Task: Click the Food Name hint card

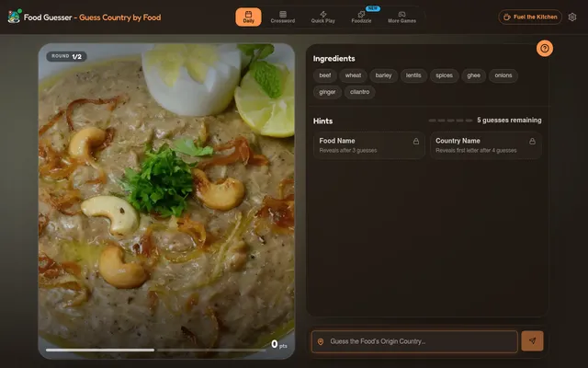Action: pos(369,145)
